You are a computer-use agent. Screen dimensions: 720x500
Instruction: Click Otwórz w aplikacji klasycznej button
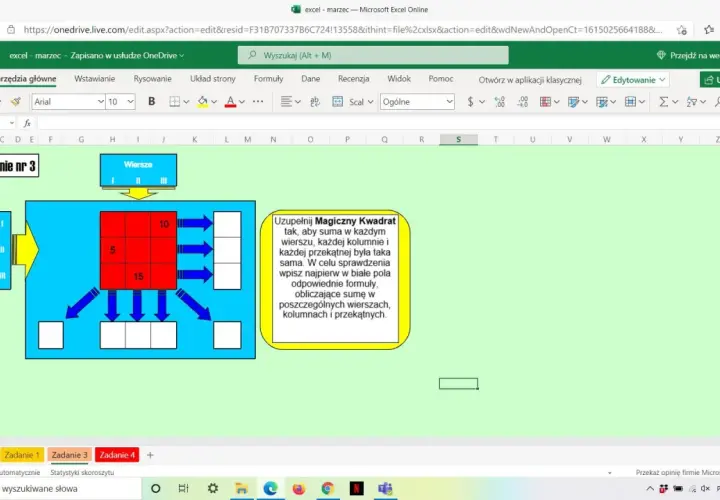click(x=530, y=80)
